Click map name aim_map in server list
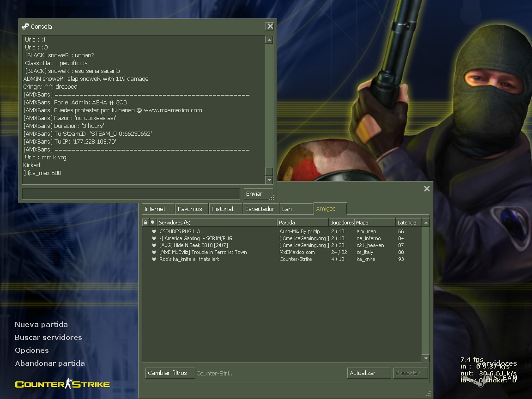This screenshot has width=532, height=399. tap(366, 231)
